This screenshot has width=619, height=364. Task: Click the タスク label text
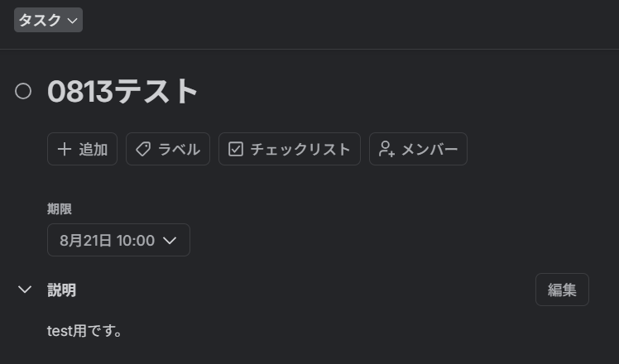pyautogui.click(x=40, y=20)
